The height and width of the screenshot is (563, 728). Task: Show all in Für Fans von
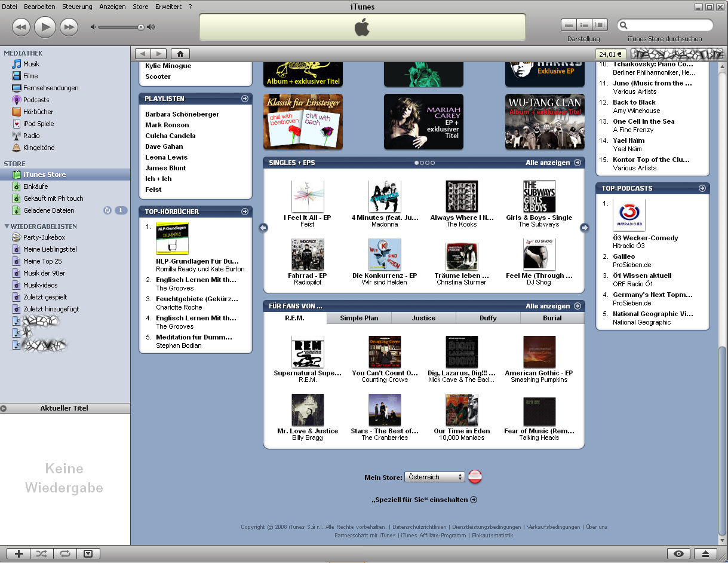point(553,306)
